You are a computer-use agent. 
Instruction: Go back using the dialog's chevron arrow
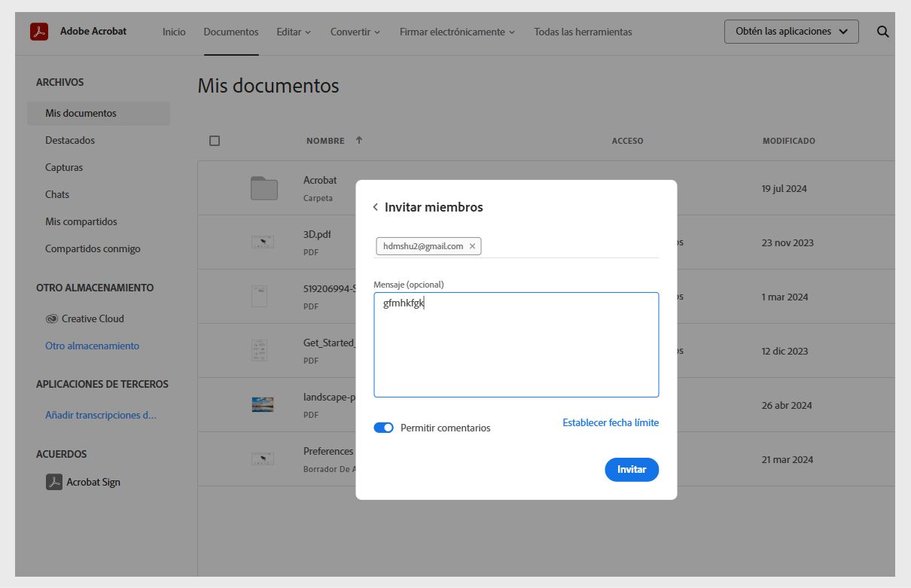pyautogui.click(x=375, y=207)
